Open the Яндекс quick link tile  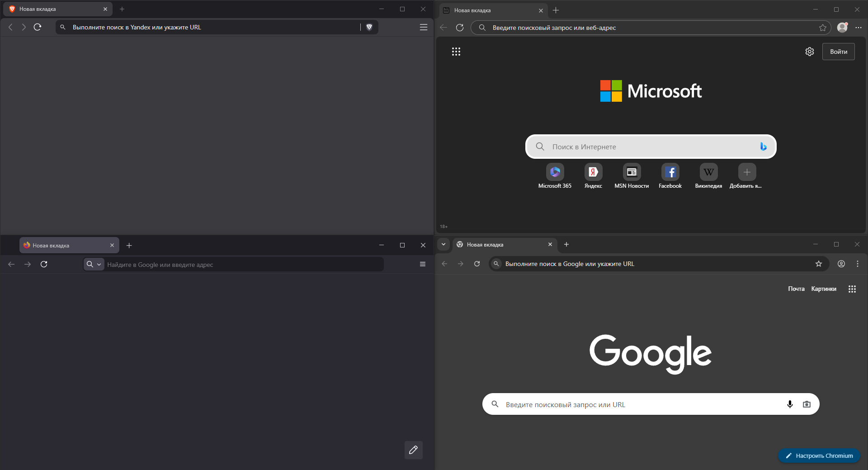pyautogui.click(x=593, y=176)
